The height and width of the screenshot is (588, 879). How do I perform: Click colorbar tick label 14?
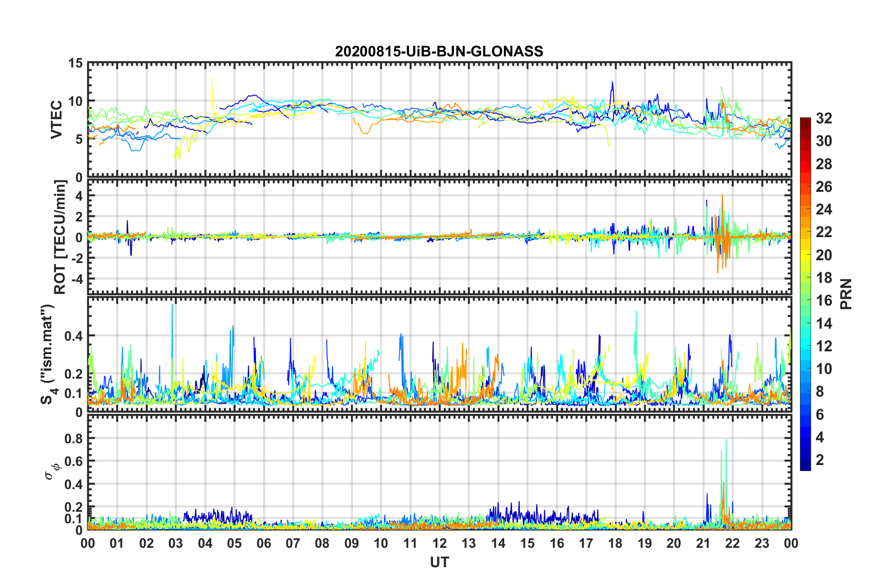click(x=824, y=323)
